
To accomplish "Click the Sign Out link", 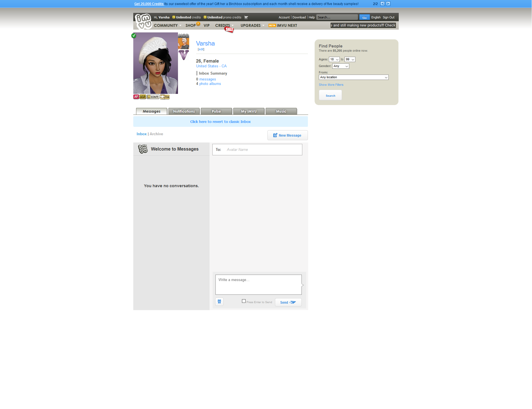I will (389, 17).
